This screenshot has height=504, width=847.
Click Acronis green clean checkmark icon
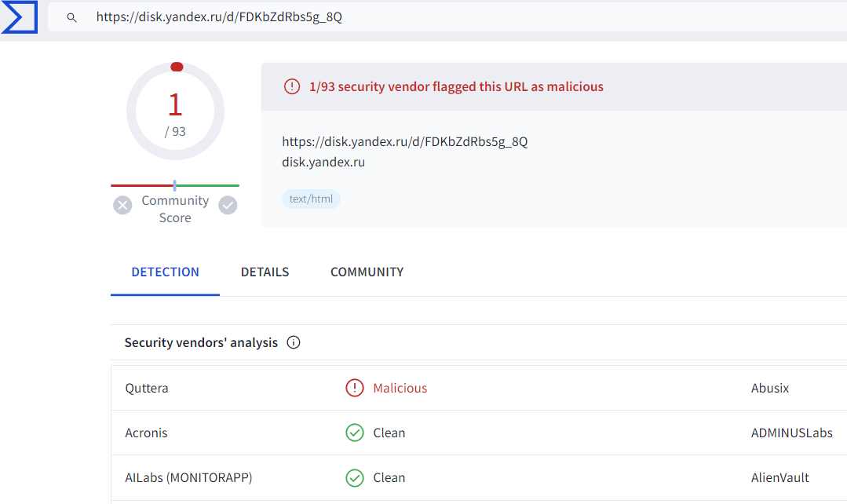354,433
